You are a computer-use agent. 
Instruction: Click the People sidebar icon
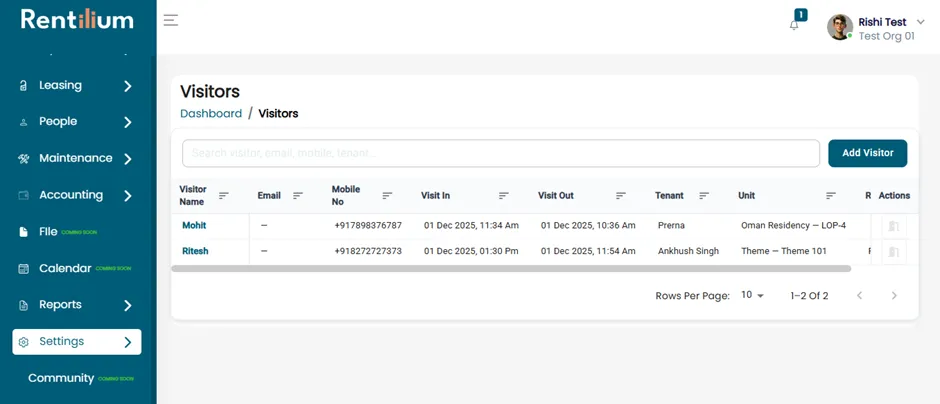23,122
